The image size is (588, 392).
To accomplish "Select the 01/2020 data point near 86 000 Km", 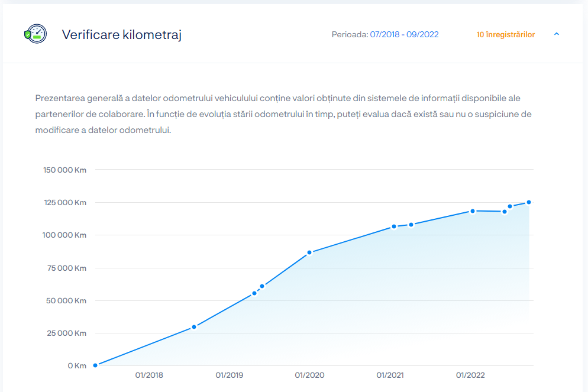I will tap(309, 252).
